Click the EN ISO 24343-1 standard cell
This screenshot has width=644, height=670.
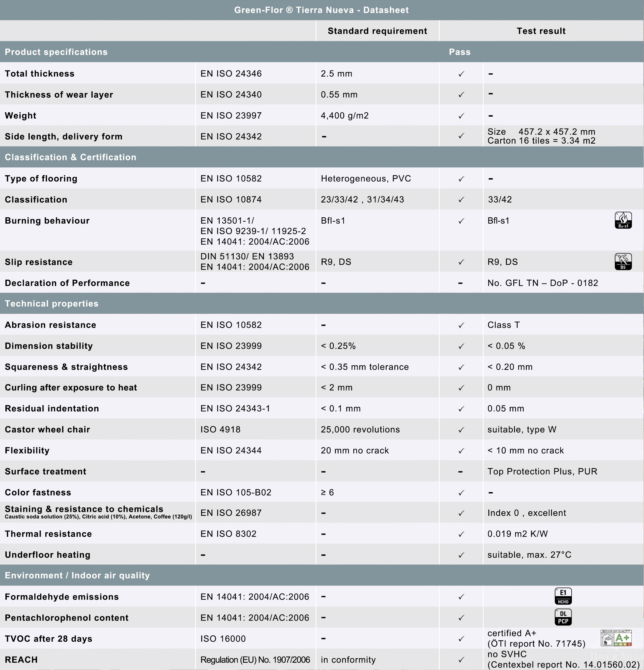[235, 408]
